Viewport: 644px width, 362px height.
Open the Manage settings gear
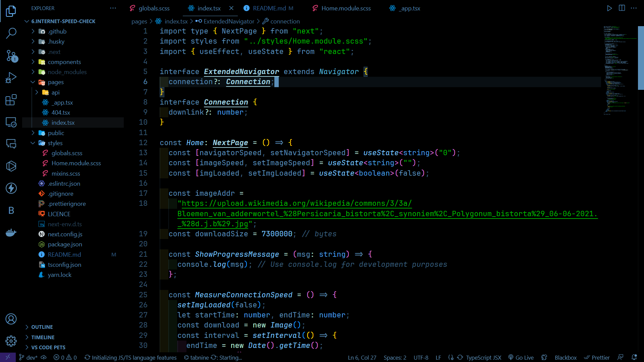tap(11, 341)
